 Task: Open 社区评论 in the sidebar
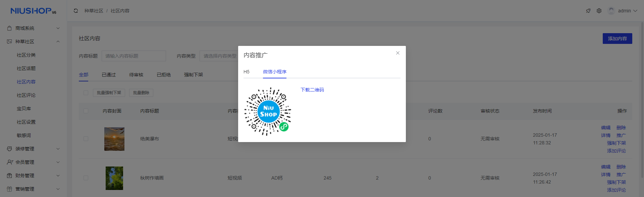pos(26,95)
